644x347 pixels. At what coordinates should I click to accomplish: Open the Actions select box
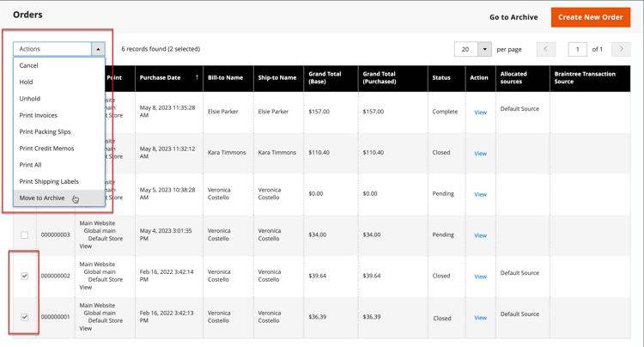[58, 49]
